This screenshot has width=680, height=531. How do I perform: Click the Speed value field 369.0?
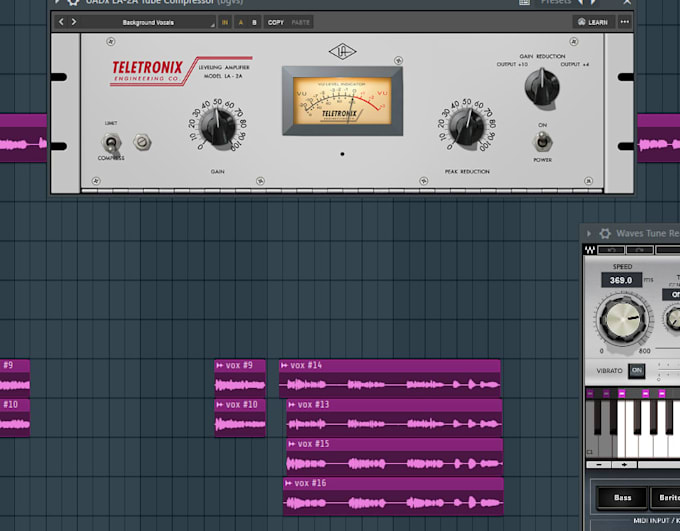pyautogui.click(x=621, y=280)
